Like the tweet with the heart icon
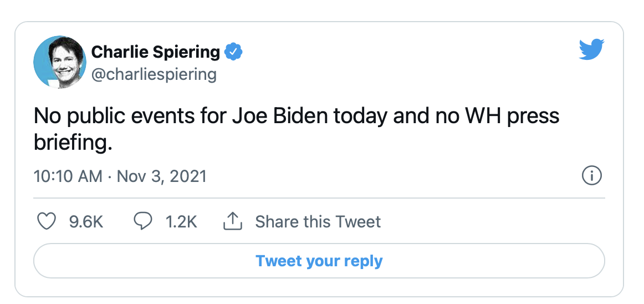 click(47, 222)
